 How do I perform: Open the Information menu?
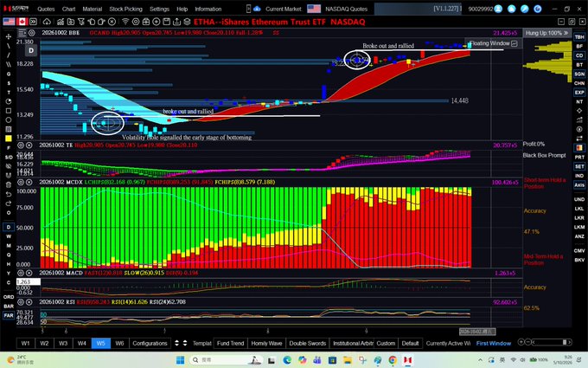[208, 9]
